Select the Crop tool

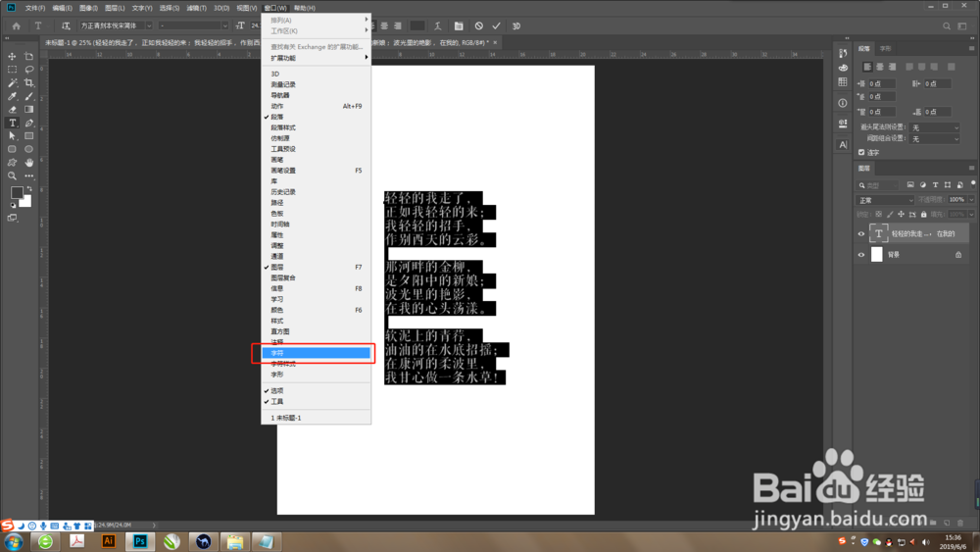(28, 82)
